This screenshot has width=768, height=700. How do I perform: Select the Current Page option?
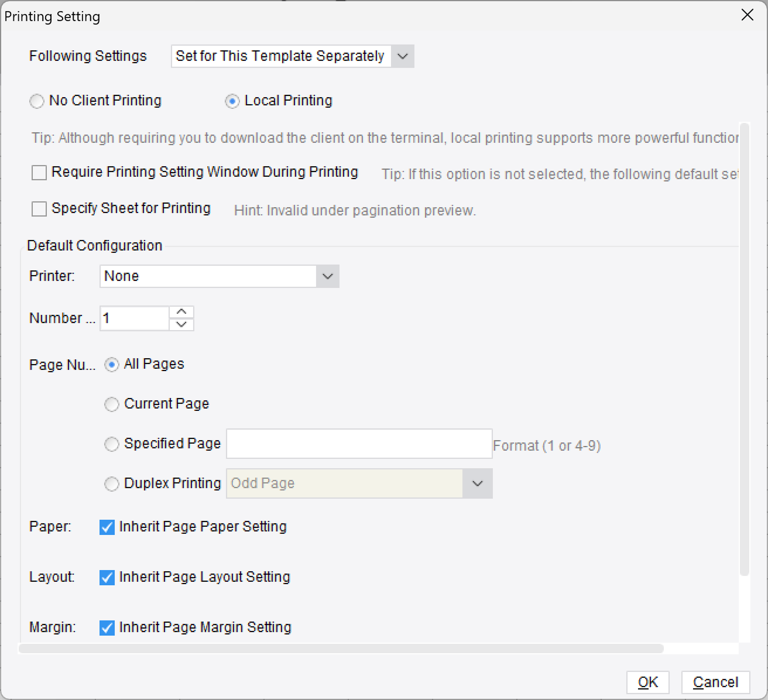[111, 404]
